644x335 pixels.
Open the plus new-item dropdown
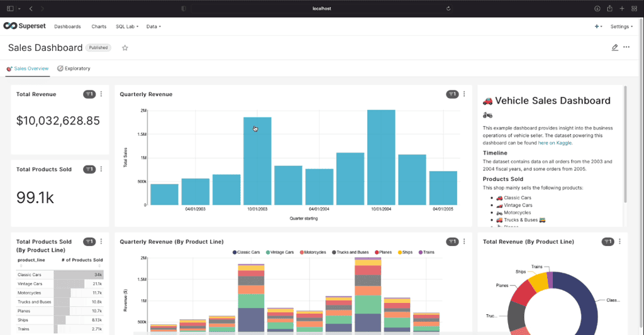pyautogui.click(x=599, y=26)
